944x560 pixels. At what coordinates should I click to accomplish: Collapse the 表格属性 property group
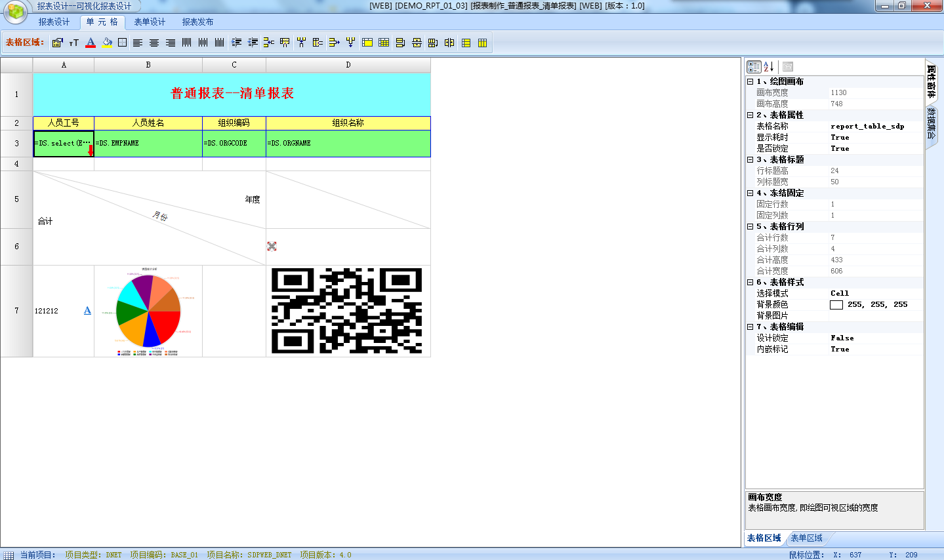[750, 115]
